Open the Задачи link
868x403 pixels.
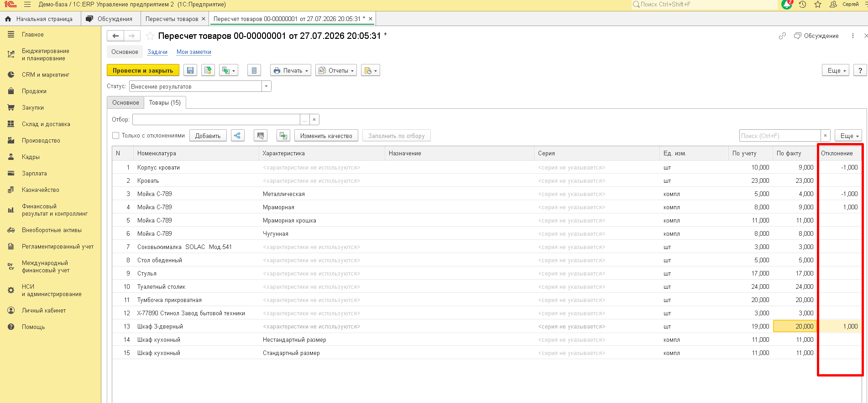pos(157,52)
